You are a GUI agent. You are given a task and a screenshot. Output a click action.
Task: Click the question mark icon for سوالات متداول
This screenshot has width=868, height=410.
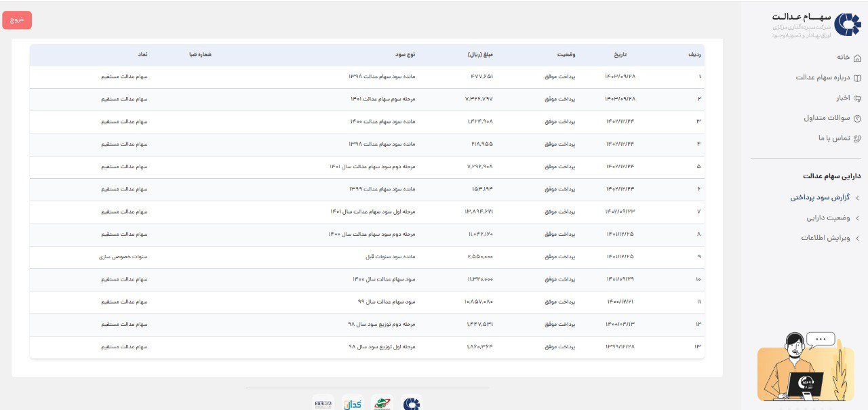857,119
